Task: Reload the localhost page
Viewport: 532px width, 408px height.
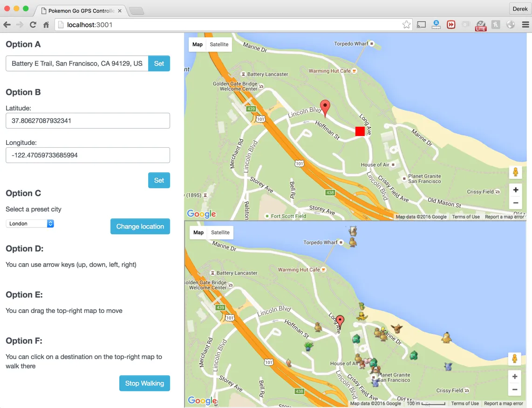Action: click(x=33, y=25)
